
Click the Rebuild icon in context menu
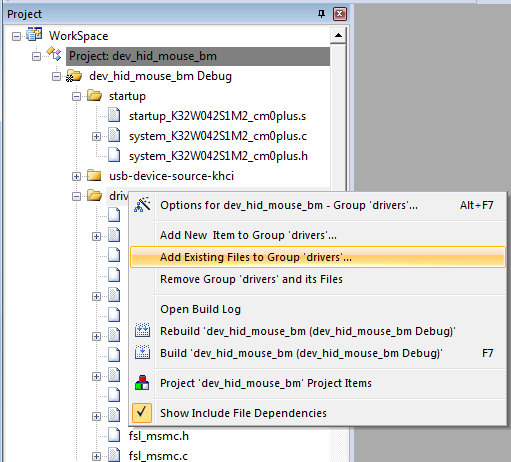(142, 330)
